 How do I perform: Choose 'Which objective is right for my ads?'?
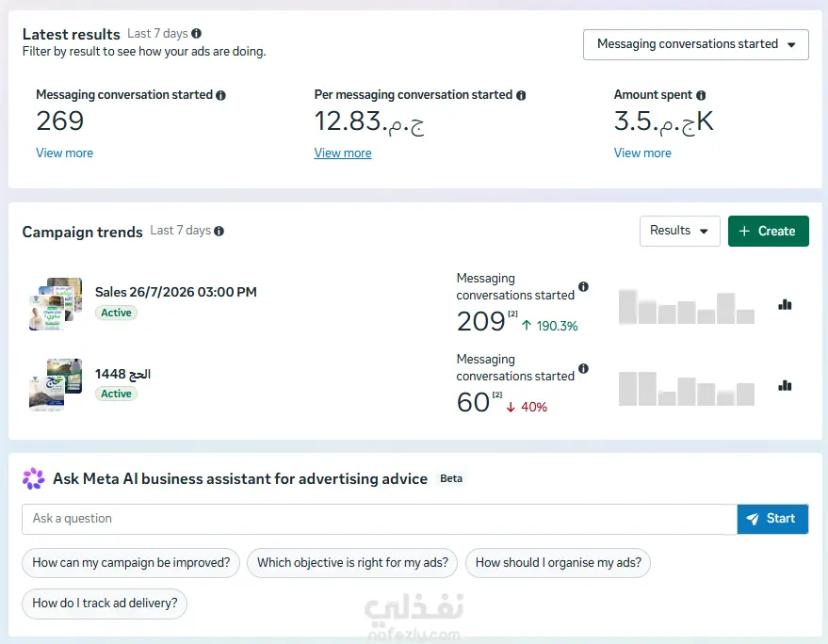(x=352, y=563)
